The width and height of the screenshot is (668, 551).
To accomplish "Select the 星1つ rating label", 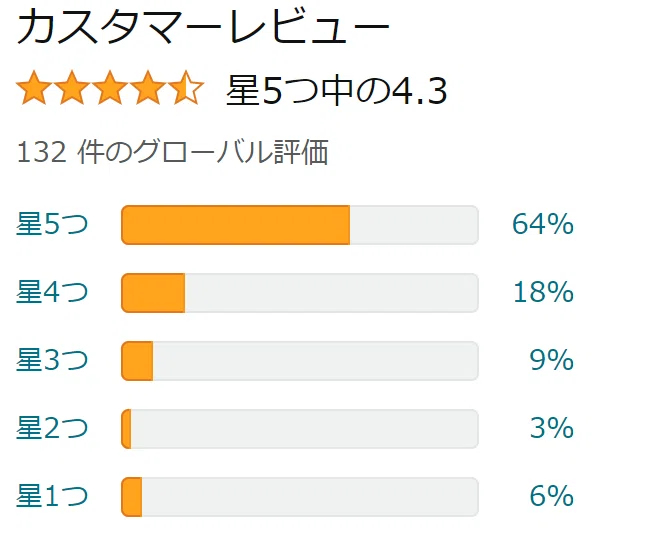I will 52,496.
